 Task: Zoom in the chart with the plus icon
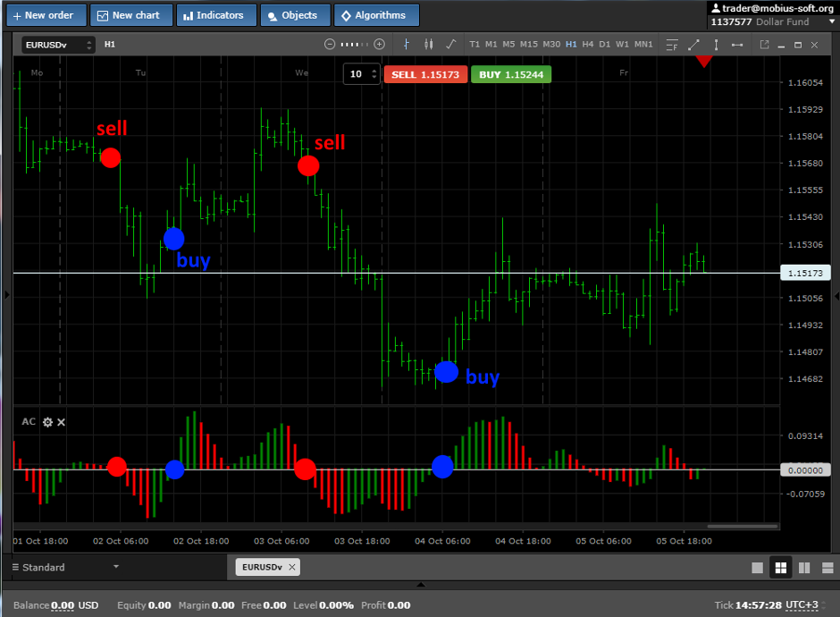[379, 45]
